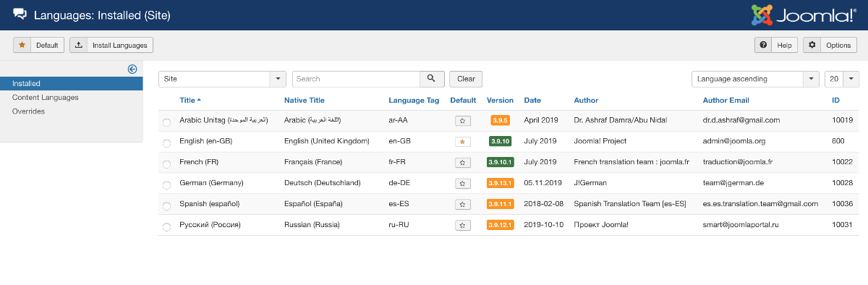Select the Spanish (español) radio button
Image resolution: width=868 pixels, height=285 pixels.
coord(167,206)
